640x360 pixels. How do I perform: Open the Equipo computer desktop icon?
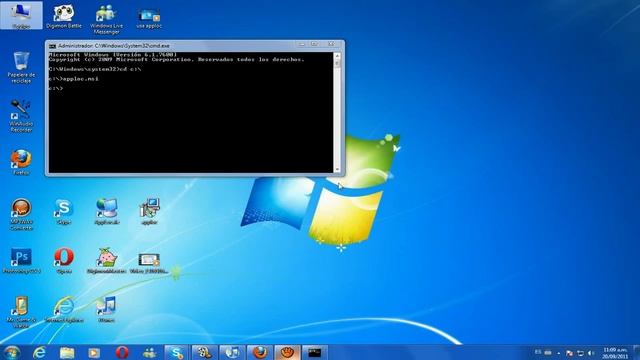point(21,16)
